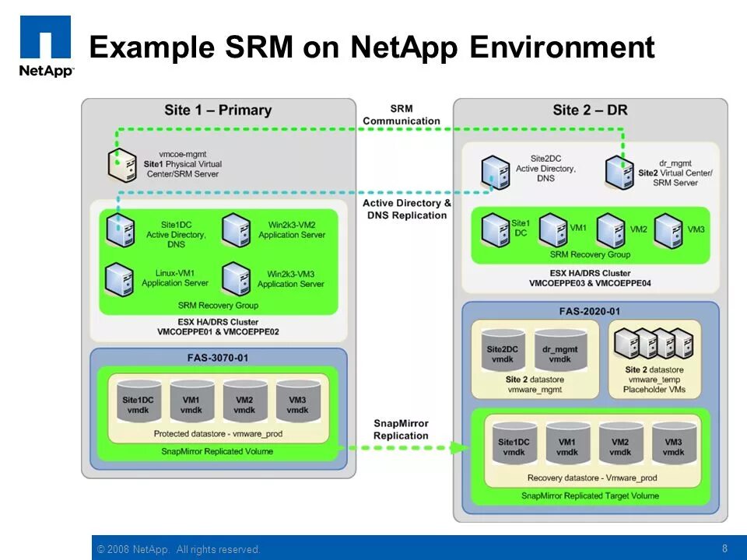Screen dimensions: 747x560
Task: Click the SnapMirror Replication arrow head
Action: (x=459, y=448)
